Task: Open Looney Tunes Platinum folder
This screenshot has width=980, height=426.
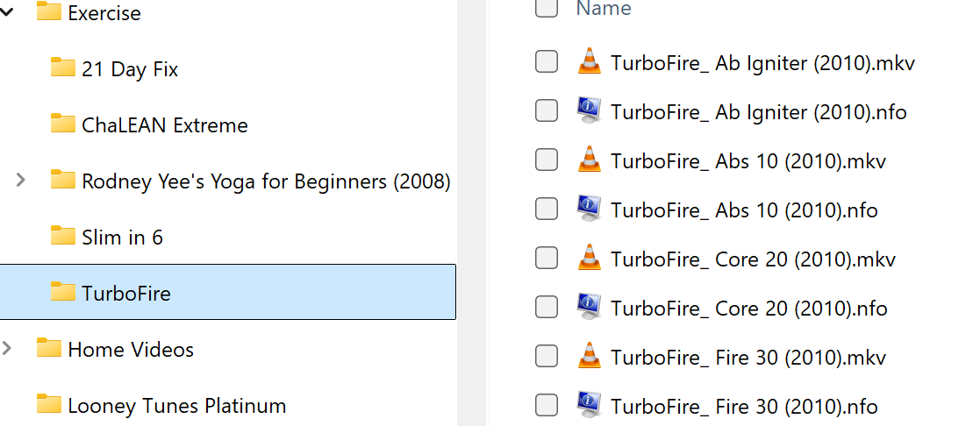Action: (176, 405)
